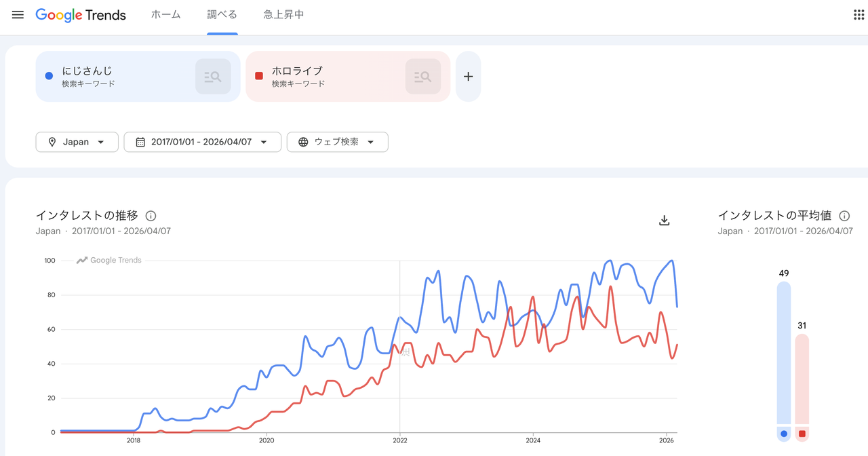The height and width of the screenshot is (456, 868).
Task: Expand the Japan region dropdown
Action: click(77, 142)
